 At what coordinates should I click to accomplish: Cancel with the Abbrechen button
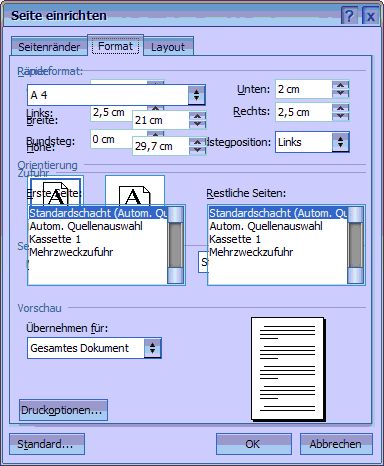pyautogui.click(x=336, y=444)
